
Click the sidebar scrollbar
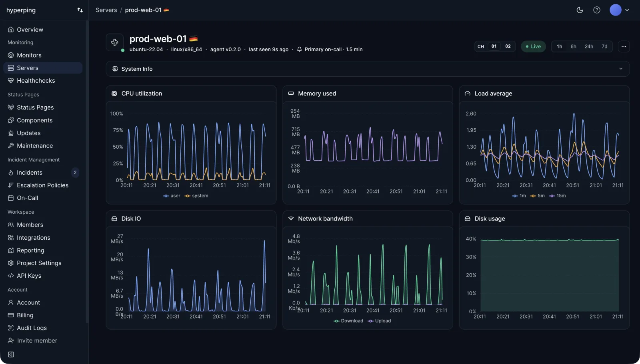87,172
